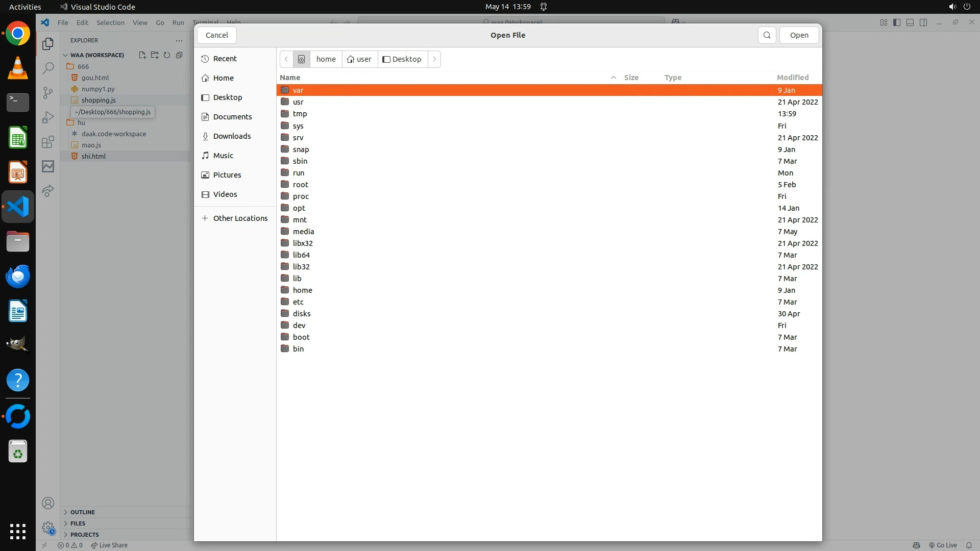Toggle sort order via Name column header
Image resolution: width=980 pixels, height=551 pixels.
pos(290,78)
